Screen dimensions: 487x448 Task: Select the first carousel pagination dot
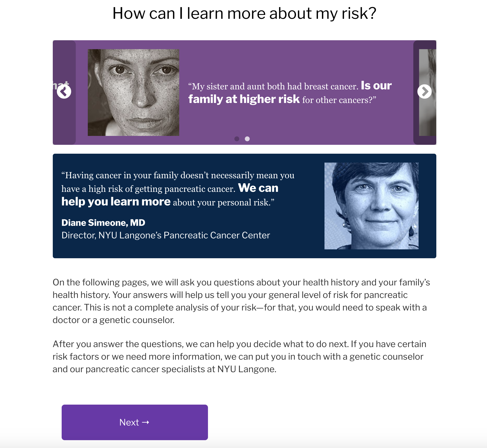pyautogui.click(x=237, y=139)
